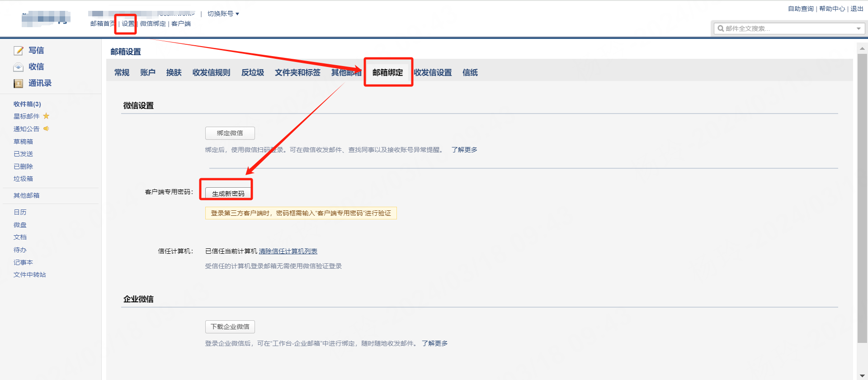Open the 常规 settings tab
868x380 pixels.
pyautogui.click(x=122, y=72)
